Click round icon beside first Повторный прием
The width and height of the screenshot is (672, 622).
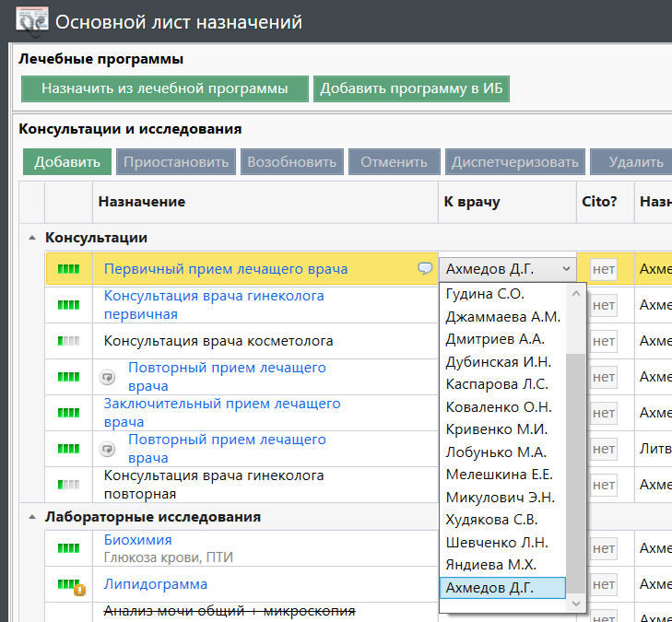(x=108, y=377)
